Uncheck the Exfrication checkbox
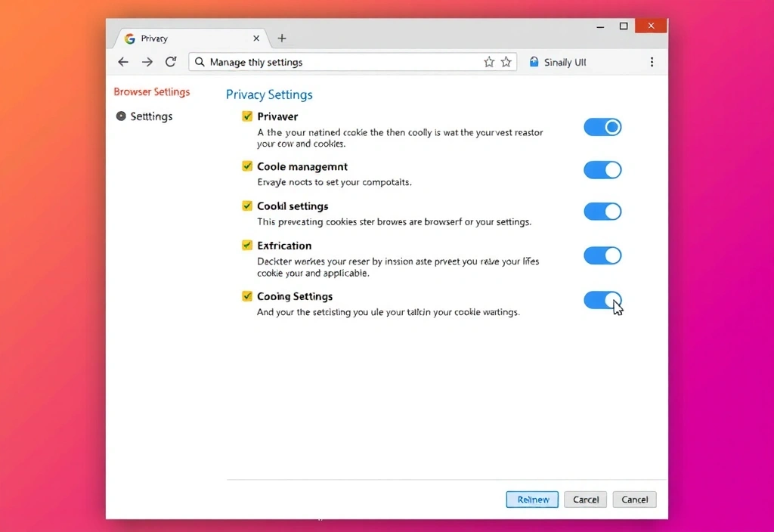774x532 pixels. [247, 246]
